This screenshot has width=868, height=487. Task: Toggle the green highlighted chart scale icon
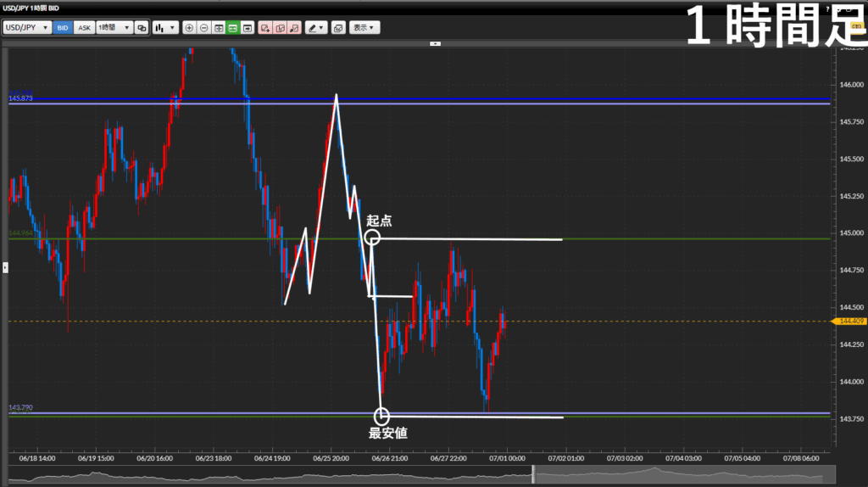[x=233, y=28]
